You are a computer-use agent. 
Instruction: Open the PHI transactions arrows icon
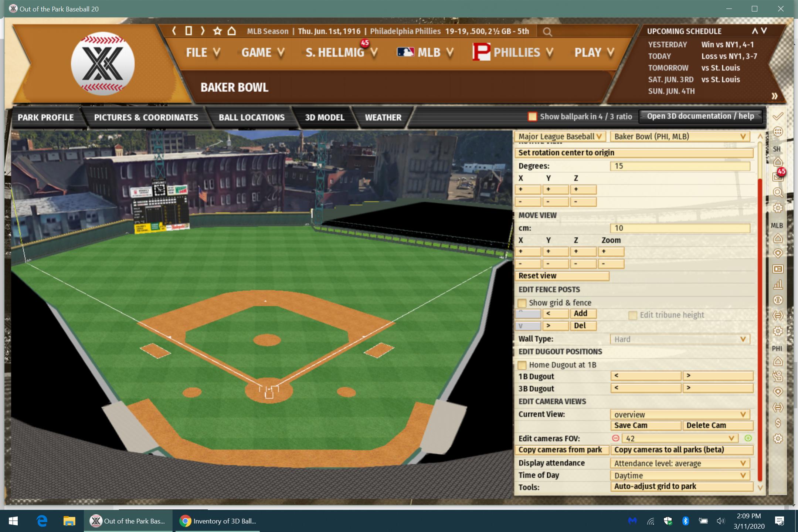[778, 407]
